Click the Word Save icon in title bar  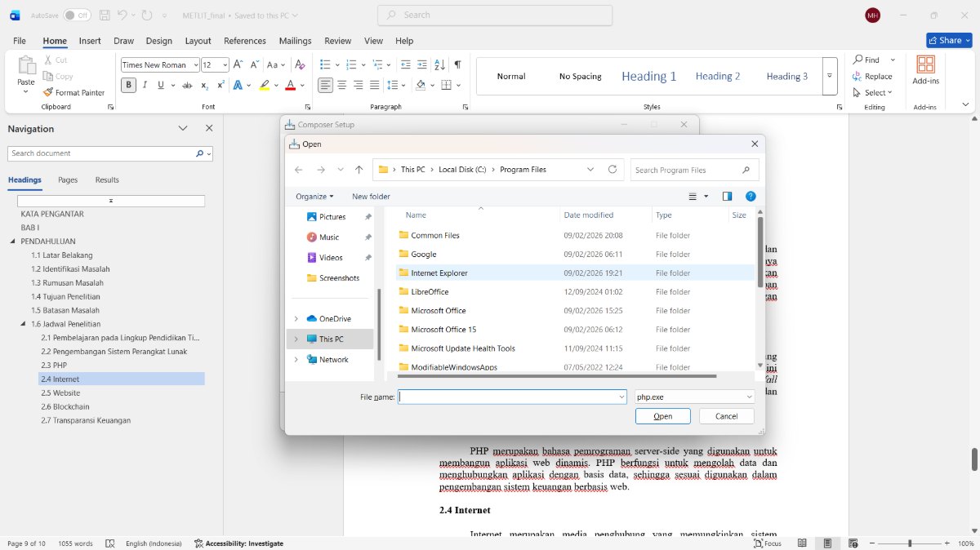(105, 16)
